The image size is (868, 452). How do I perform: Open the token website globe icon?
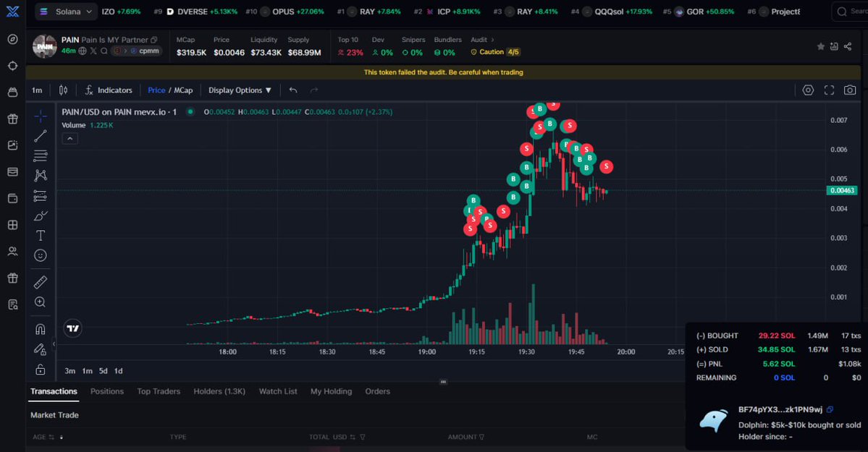pyautogui.click(x=83, y=51)
